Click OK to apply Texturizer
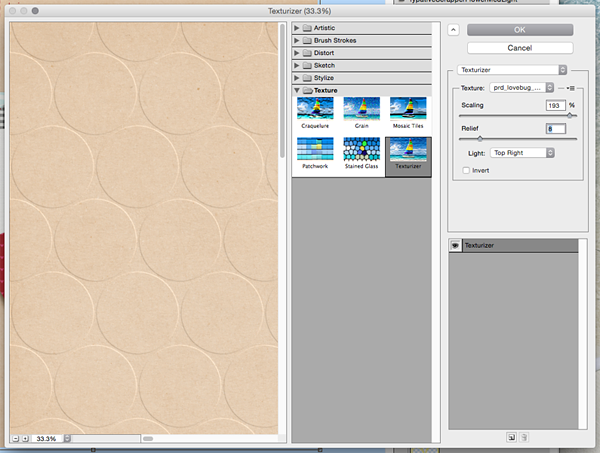The width and height of the screenshot is (600, 453). [520, 30]
